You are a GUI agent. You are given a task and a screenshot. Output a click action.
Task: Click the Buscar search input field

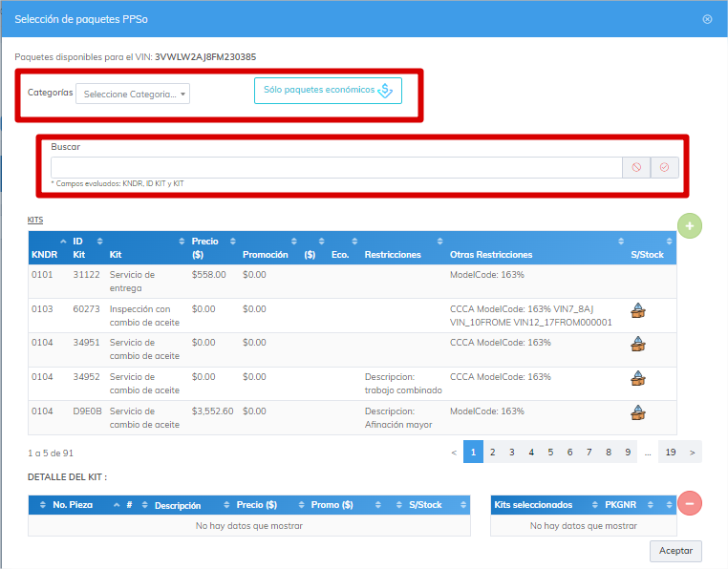pos(334,167)
